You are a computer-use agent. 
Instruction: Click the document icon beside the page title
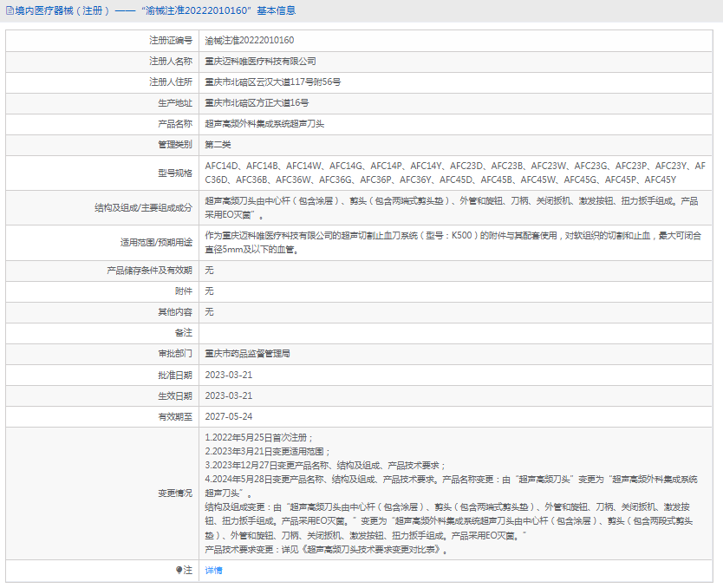[x=10, y=10]
